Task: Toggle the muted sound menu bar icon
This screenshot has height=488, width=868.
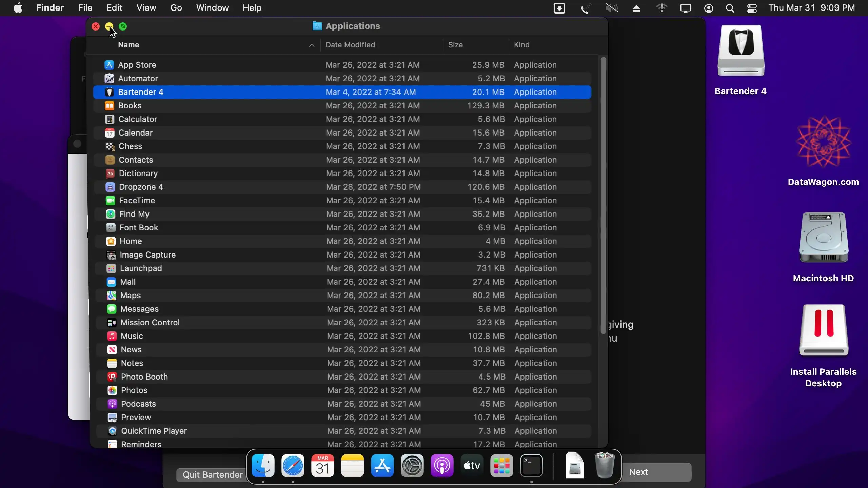Action: [612, 8]
